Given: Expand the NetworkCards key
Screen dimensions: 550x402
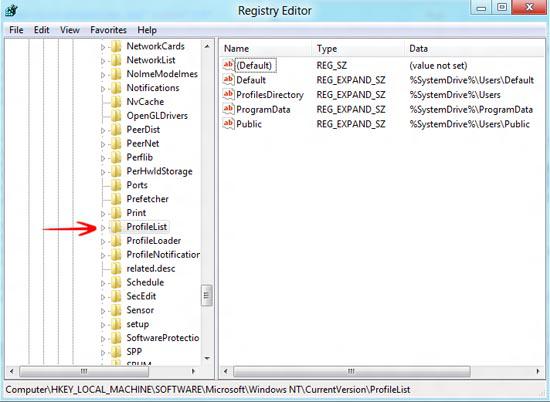Looking at the screenshot, I should (x=103, y=47).
